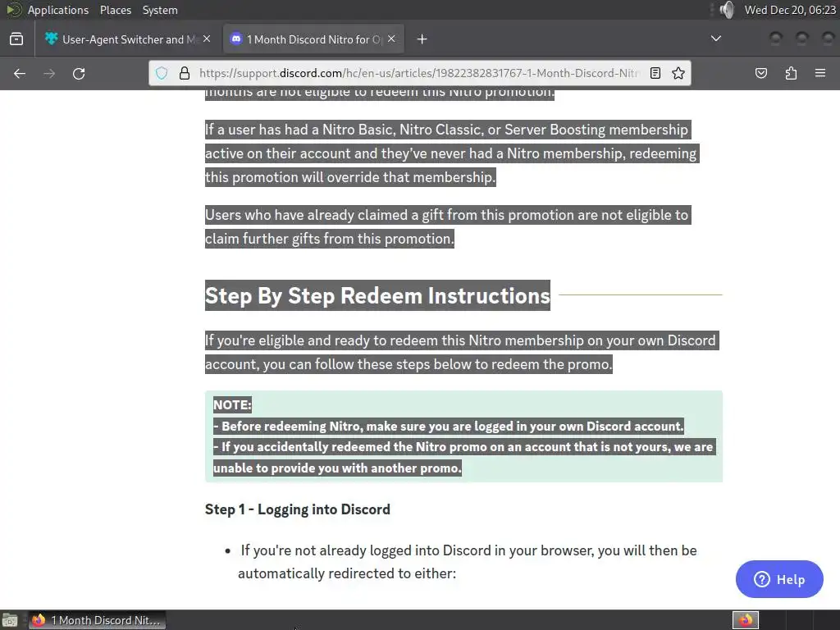
Task: Open the Places menu
Action: (x=115, y=10)
